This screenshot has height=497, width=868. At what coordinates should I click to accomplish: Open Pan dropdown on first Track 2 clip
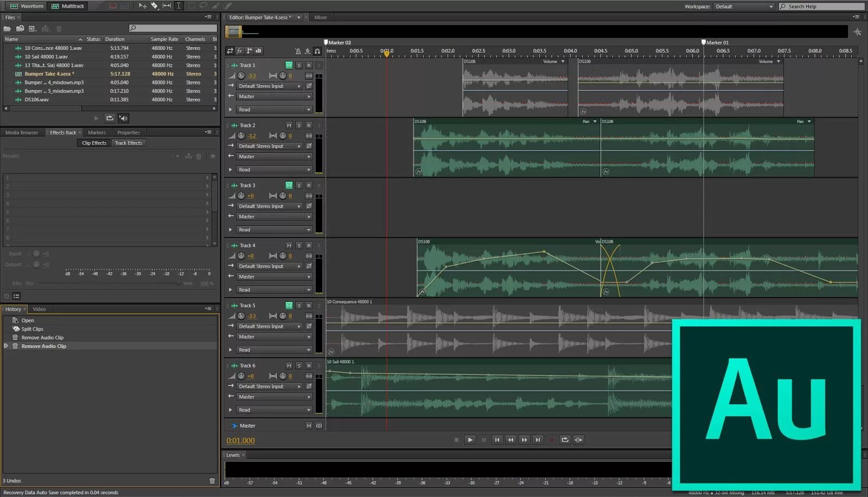coord(595,121)
